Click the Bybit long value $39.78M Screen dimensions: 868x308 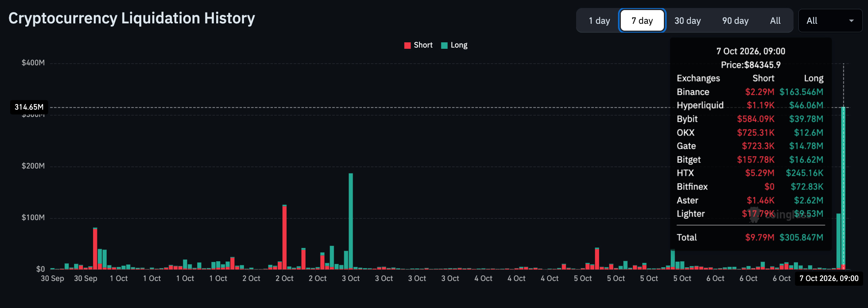(x=806, y=119)
